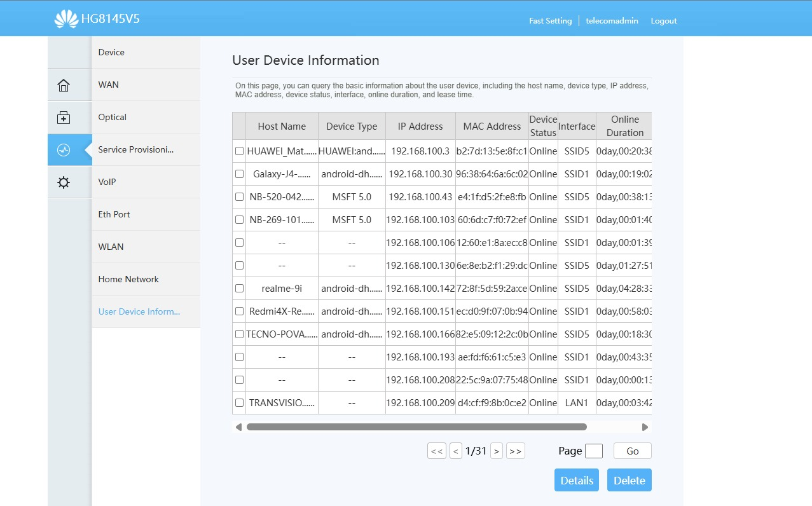Focus the Page number input field
812x506 pixels.
pos(593,451)
